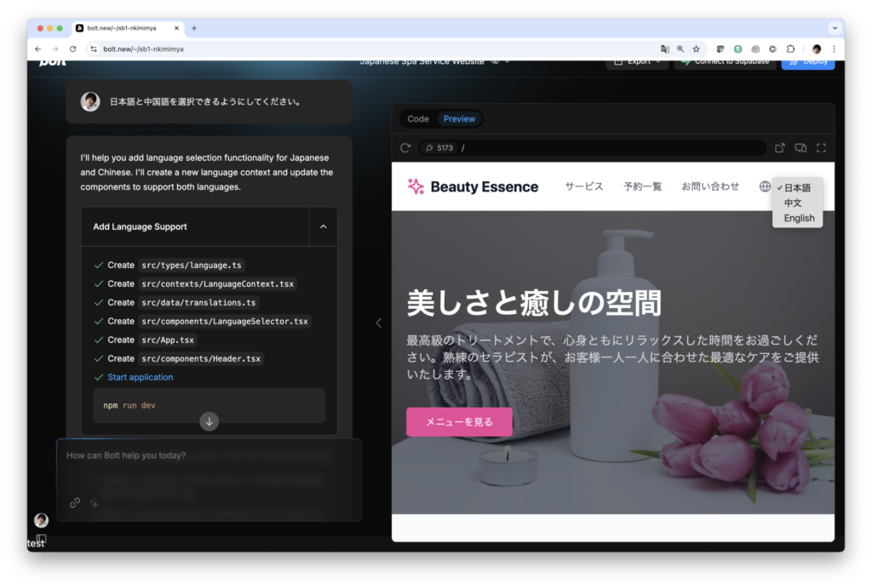Viewport: 872px width, 588px height.
Task: Switch to the Code tab
Action: (418, 119)
